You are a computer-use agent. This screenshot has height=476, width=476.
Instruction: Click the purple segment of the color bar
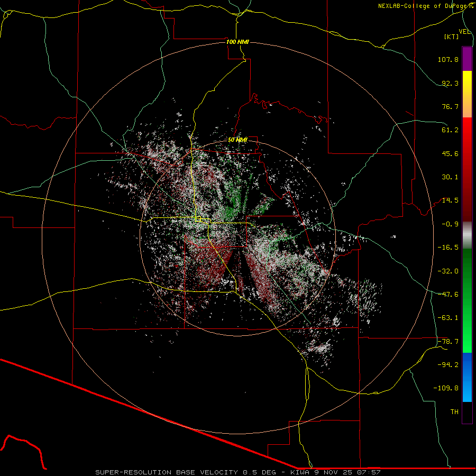(x=467, y=59)
